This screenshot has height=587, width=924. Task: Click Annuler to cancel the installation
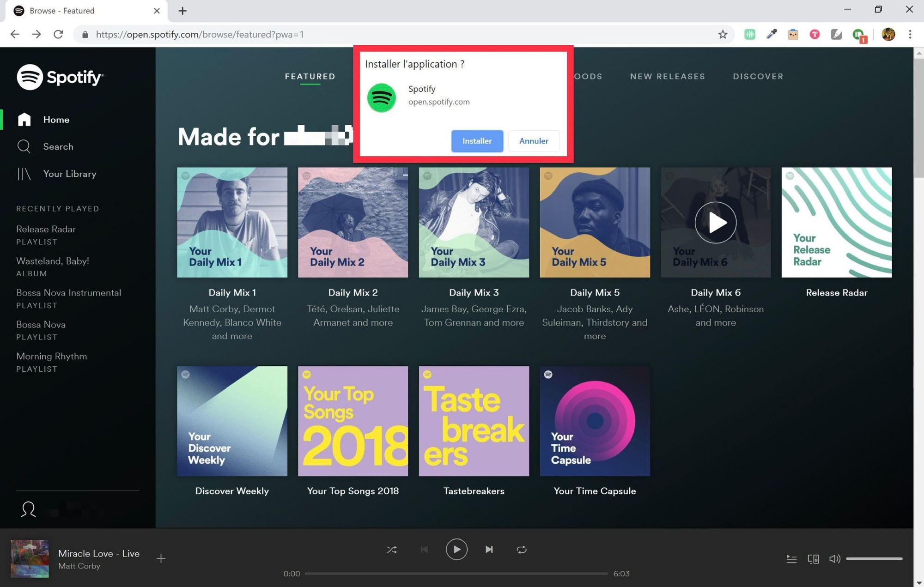point(534,141)
